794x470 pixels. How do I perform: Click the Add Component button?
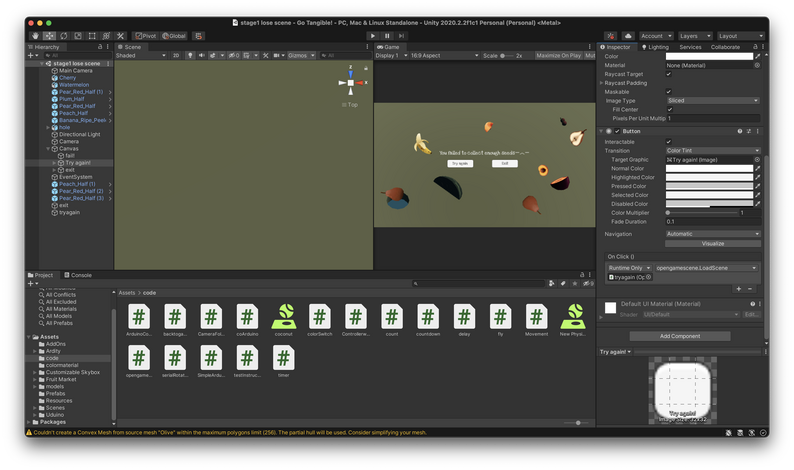tap(680, 336)
